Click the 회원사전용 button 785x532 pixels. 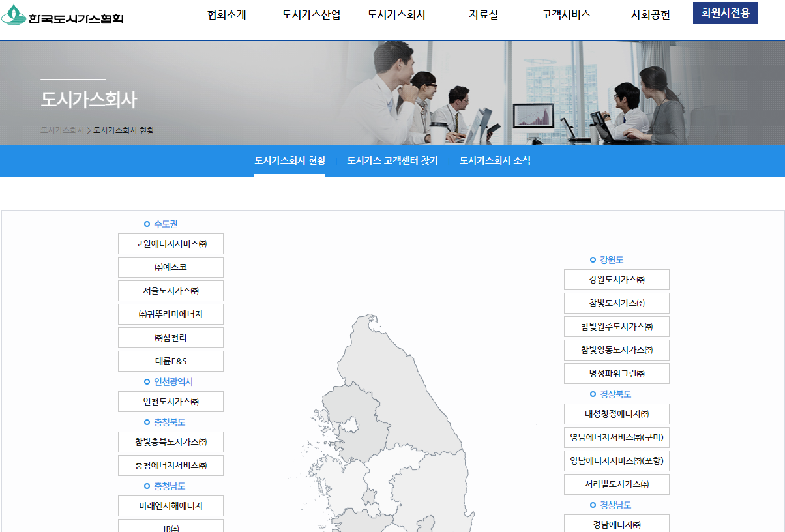[x=725, y=13]
